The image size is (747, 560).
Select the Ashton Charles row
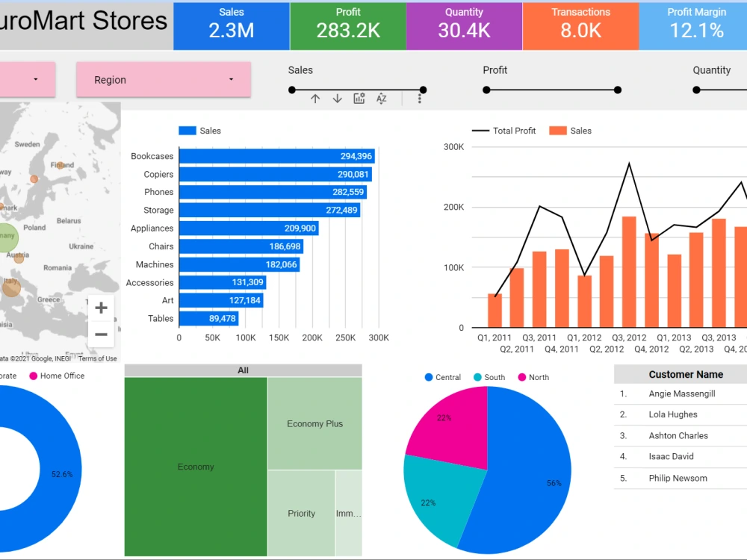pyautogui.click(x=681, y=436)
